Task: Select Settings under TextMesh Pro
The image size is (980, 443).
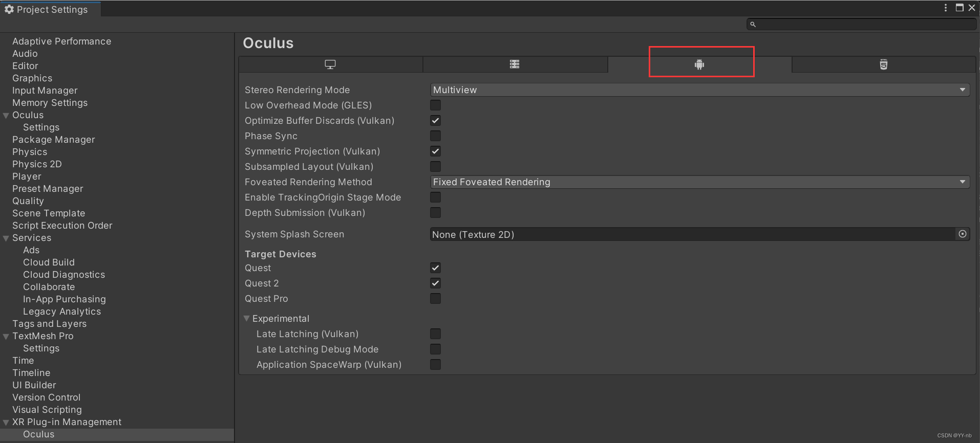Action: 41,348
